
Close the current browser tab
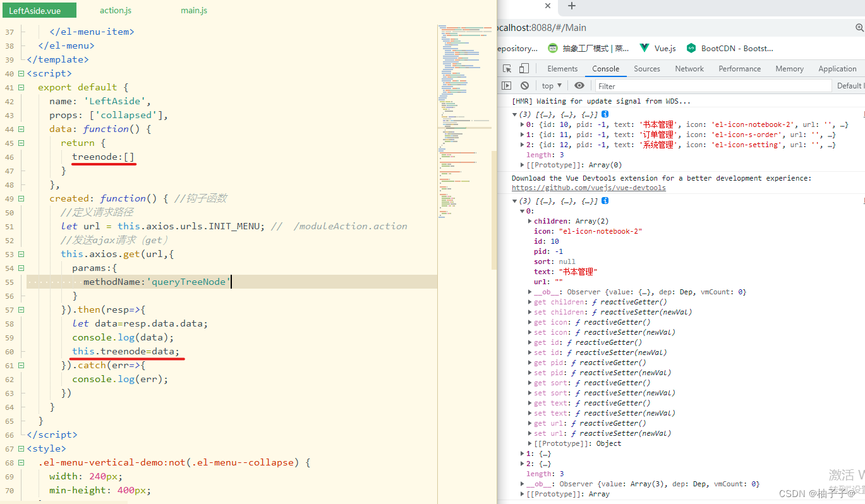click(548, 6)
